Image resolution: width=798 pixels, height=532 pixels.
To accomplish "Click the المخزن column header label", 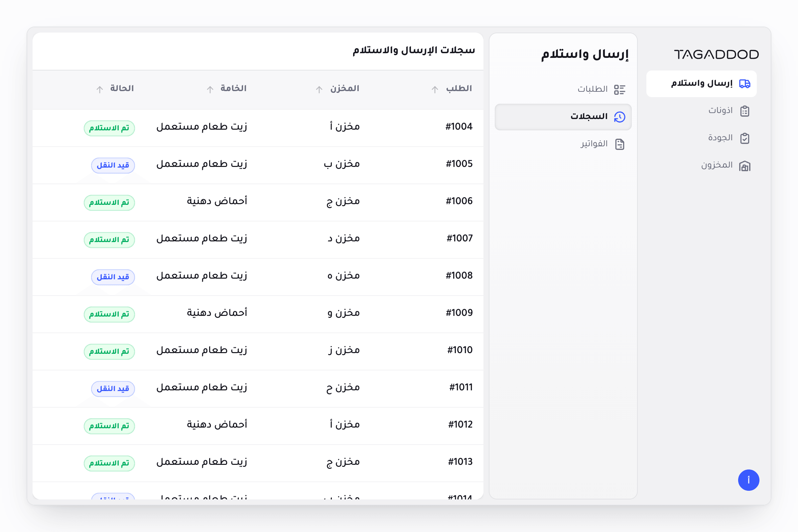I will (x=345, y=88).
